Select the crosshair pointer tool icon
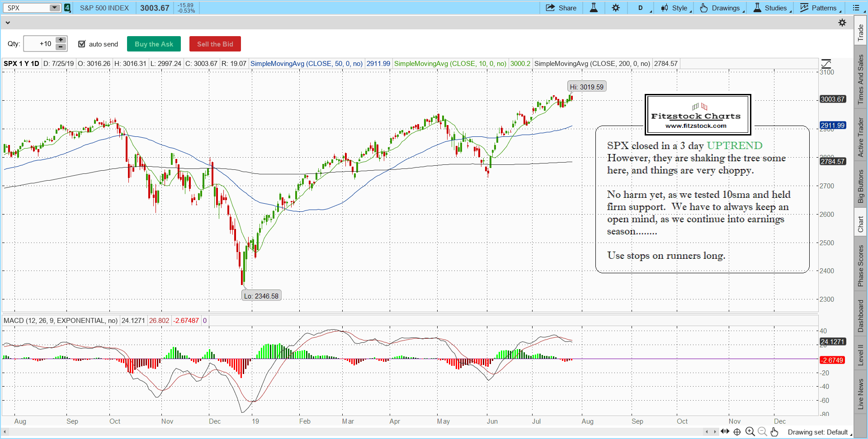Screen dimensions: 868x439 [737, 432]
